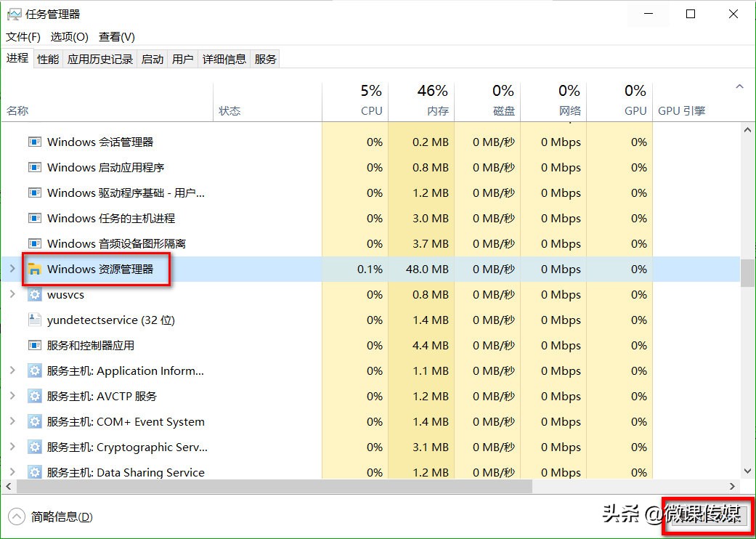Select the Windows 任务的主机进程 icon
This screenshot has width=756, height=539.
[x=34, y=218]
